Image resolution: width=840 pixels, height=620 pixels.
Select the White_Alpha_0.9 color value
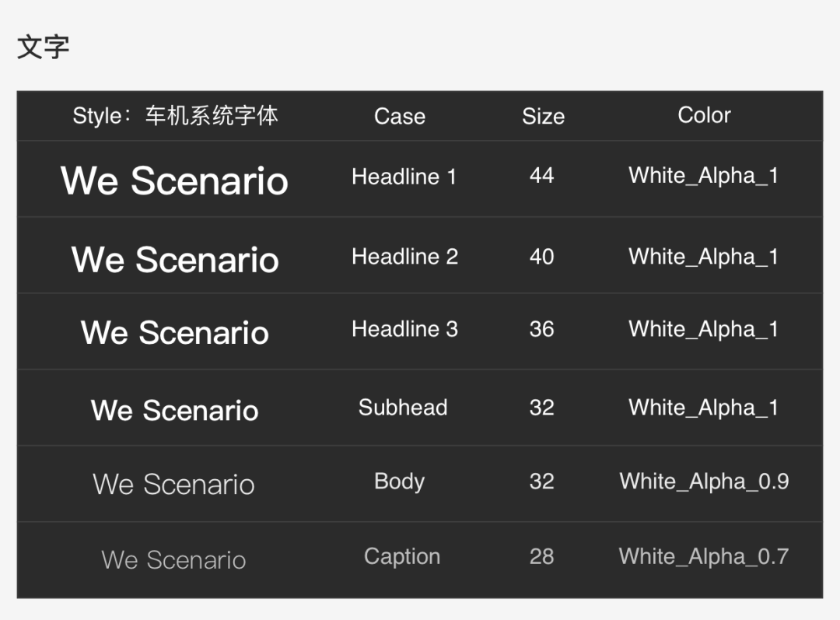[x=704, y=482]
